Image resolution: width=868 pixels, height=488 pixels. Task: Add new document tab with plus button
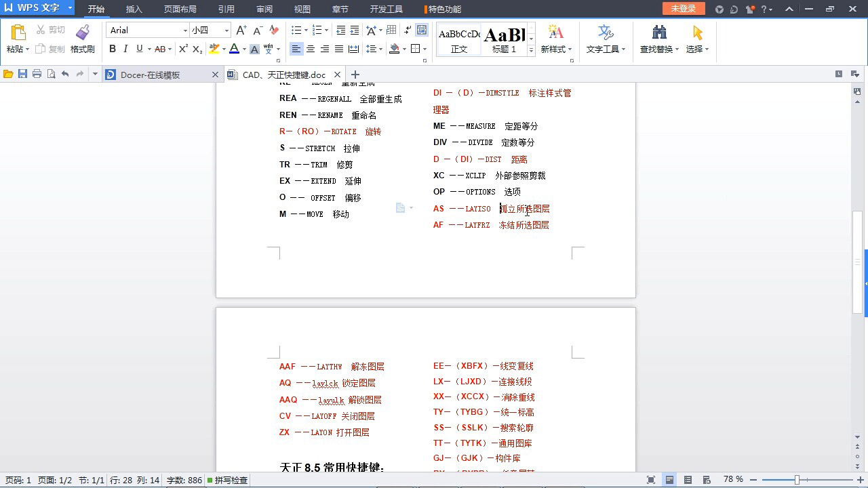click(x=355, y=75)
